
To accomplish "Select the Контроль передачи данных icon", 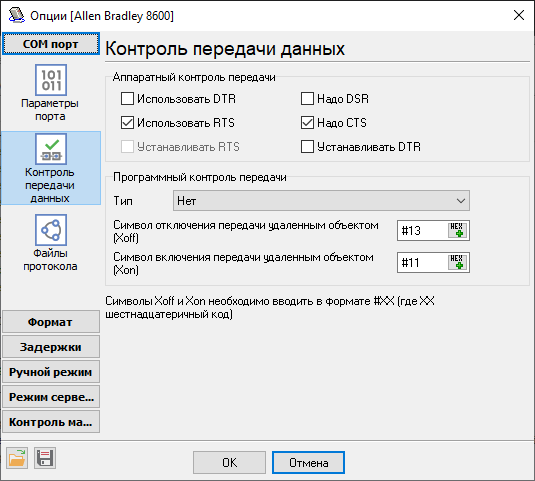I will (51, 149).
